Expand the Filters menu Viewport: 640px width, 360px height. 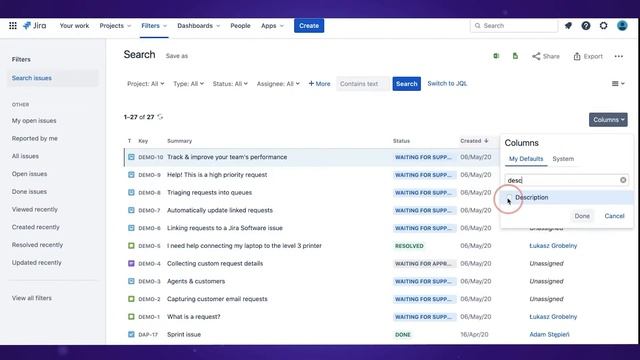(154, 26)
